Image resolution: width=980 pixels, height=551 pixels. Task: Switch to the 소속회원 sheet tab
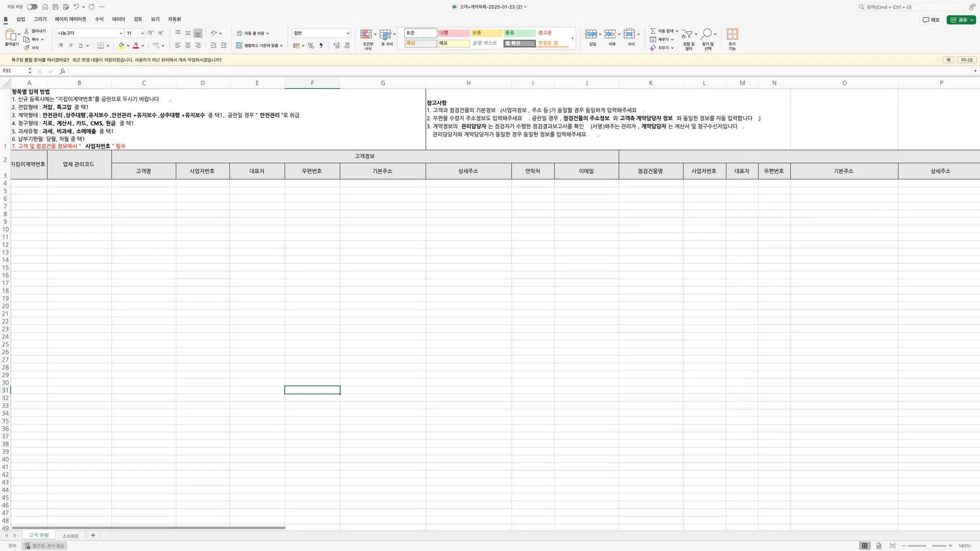click(70, 536)
